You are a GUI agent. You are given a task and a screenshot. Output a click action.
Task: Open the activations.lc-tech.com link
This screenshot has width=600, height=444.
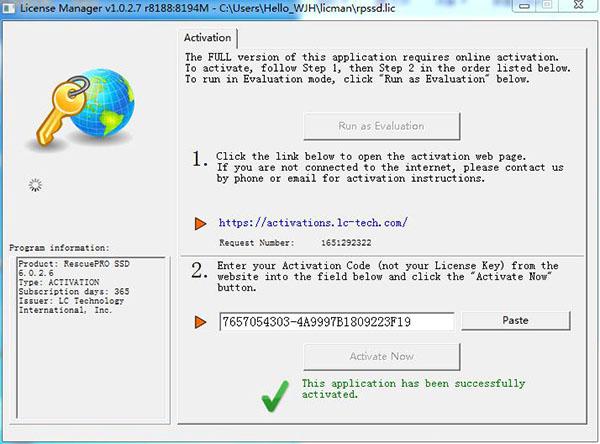click(313, 223)
